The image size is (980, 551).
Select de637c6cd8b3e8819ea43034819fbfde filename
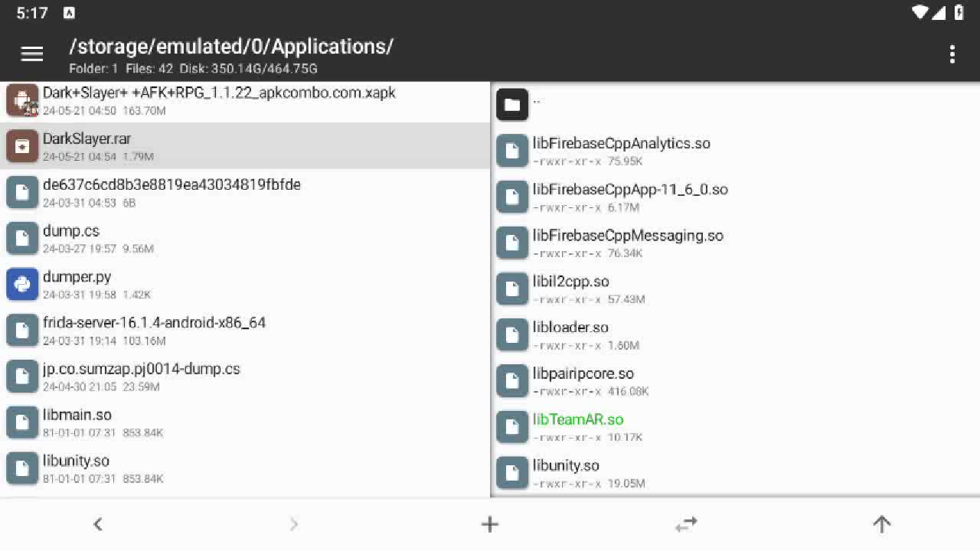pos(171,184)
